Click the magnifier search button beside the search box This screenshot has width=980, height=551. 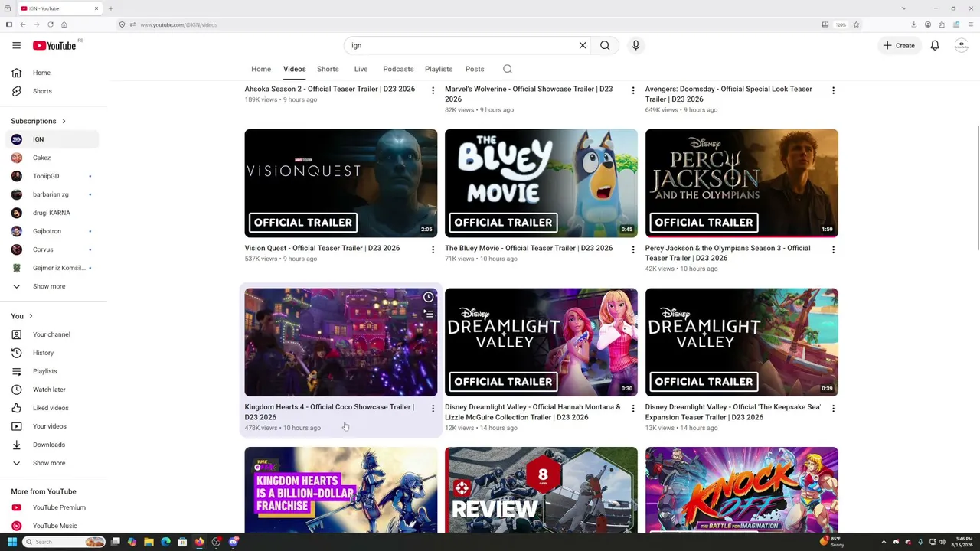pos(605,45)
